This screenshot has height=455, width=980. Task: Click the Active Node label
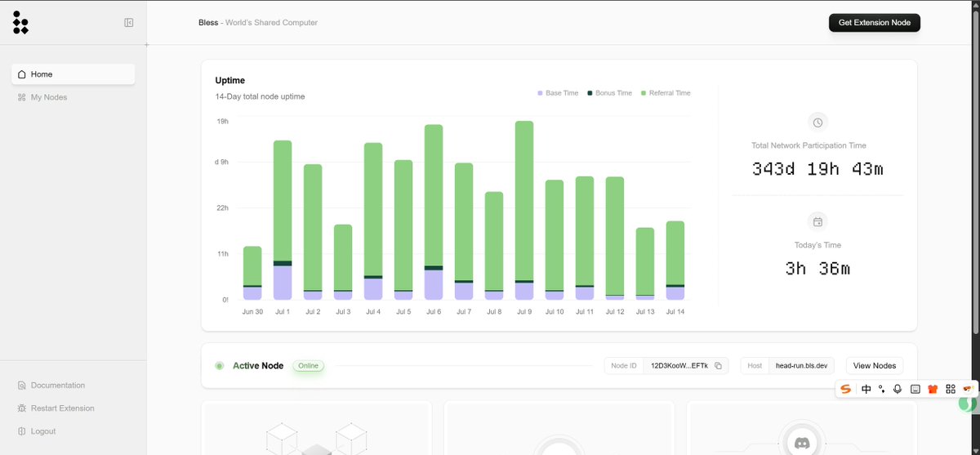click(258, 366)
